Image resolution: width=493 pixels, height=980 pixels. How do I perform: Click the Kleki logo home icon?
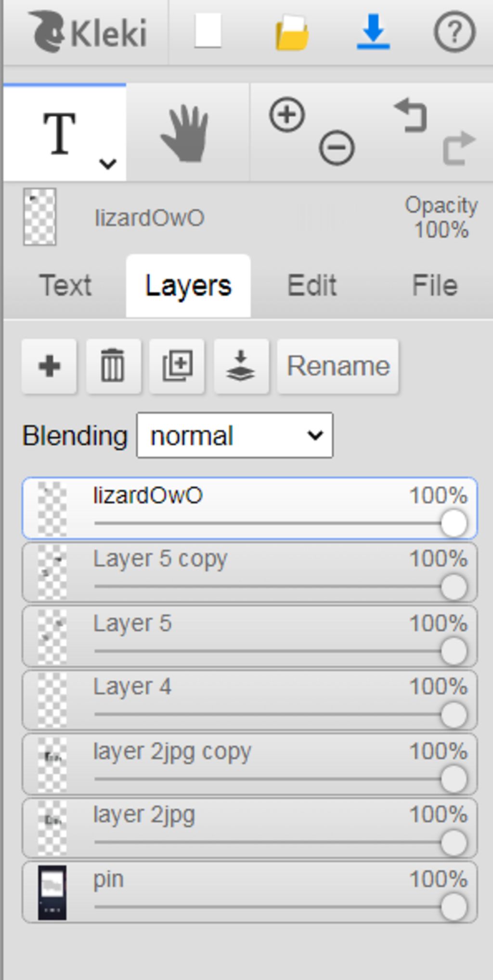pyautogui.click(x=88, y=32)
